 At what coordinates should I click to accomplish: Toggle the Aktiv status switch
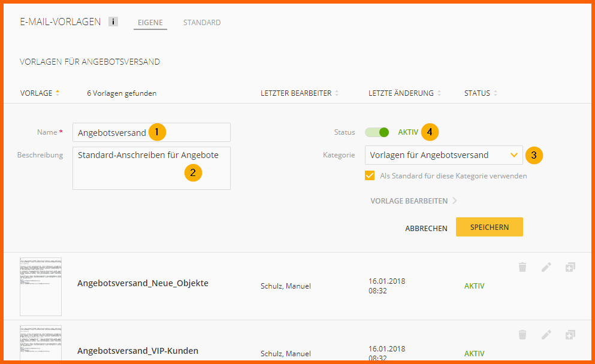click(x=377, y=132)
